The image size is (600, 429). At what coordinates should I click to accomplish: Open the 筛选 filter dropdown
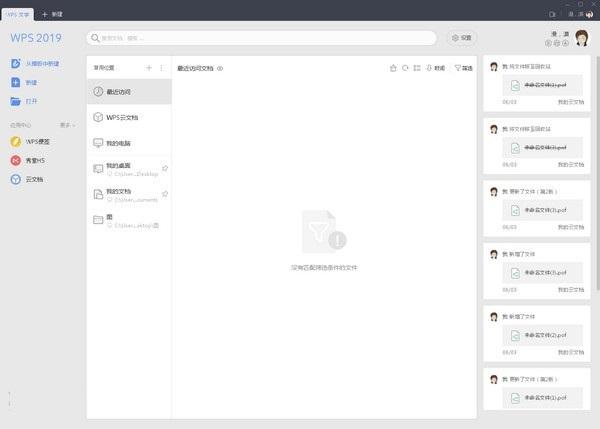pos(463,68)
